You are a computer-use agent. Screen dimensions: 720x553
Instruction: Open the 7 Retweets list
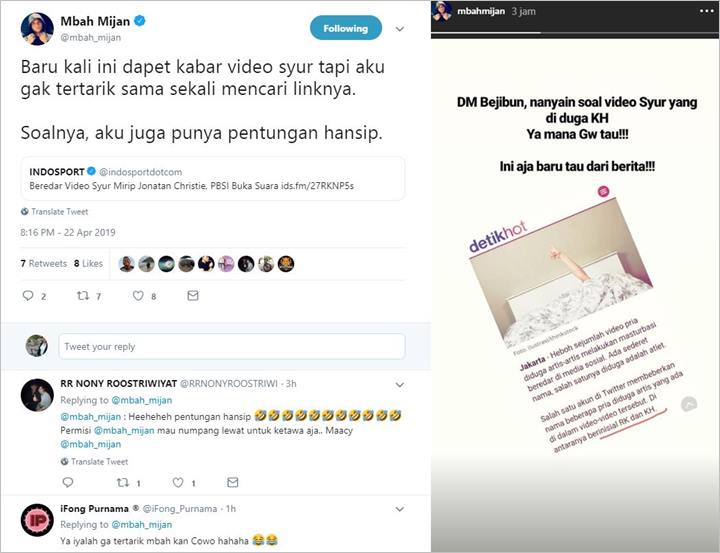tap(44, 264)
